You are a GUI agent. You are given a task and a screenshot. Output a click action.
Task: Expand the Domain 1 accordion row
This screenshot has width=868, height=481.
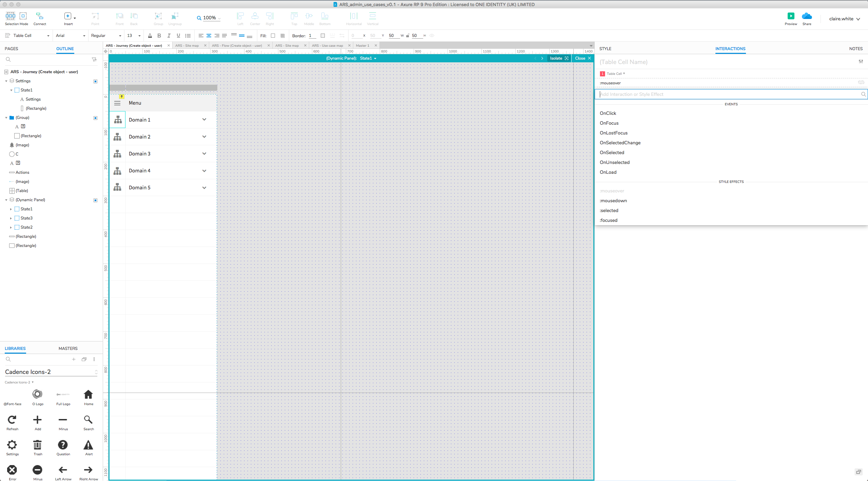pyautogui.click(x=204, y=120)
